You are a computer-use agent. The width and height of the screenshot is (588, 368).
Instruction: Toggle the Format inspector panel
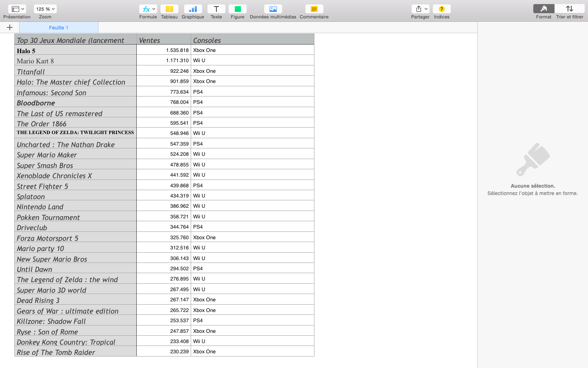coord(544,9)
